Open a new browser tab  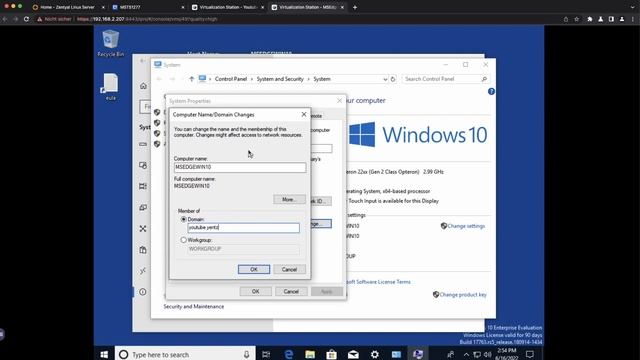click(355, 7)
